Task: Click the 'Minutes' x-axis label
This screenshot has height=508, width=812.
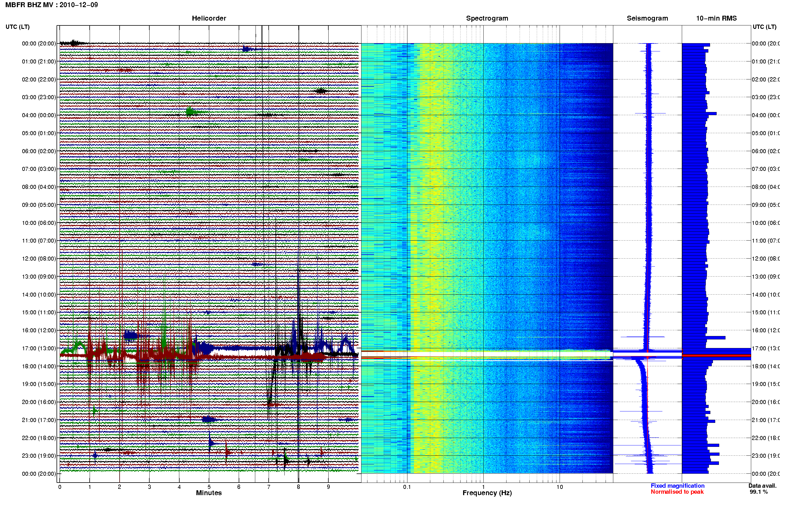Action: (x=209, y=493)
